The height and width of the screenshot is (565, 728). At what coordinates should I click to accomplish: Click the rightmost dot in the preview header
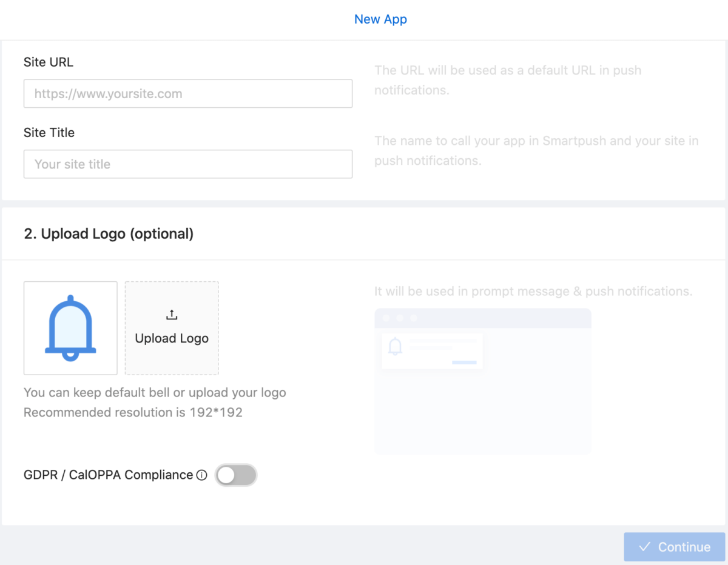pos(414,317)
